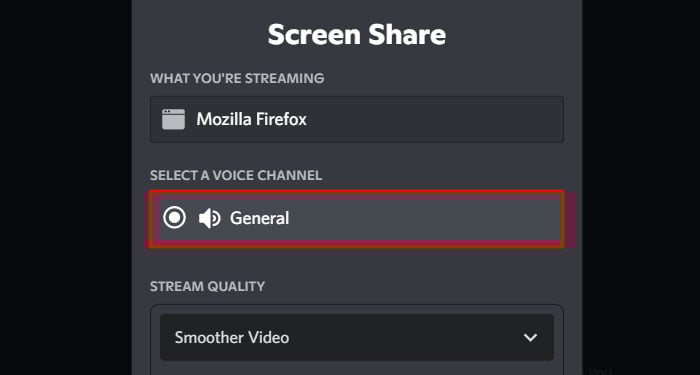Click the stream quality container border area
This screenshot has width=700, height=375.
coord(357,309)
